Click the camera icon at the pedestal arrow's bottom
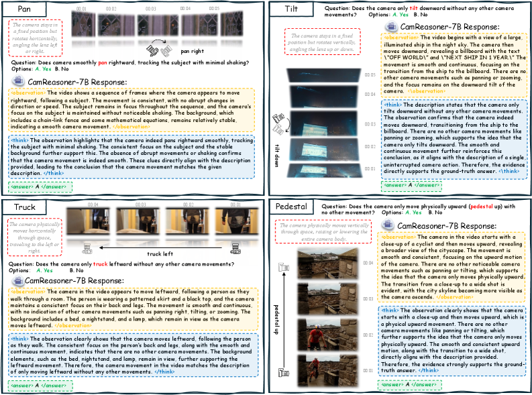 [x=284, y=373]
